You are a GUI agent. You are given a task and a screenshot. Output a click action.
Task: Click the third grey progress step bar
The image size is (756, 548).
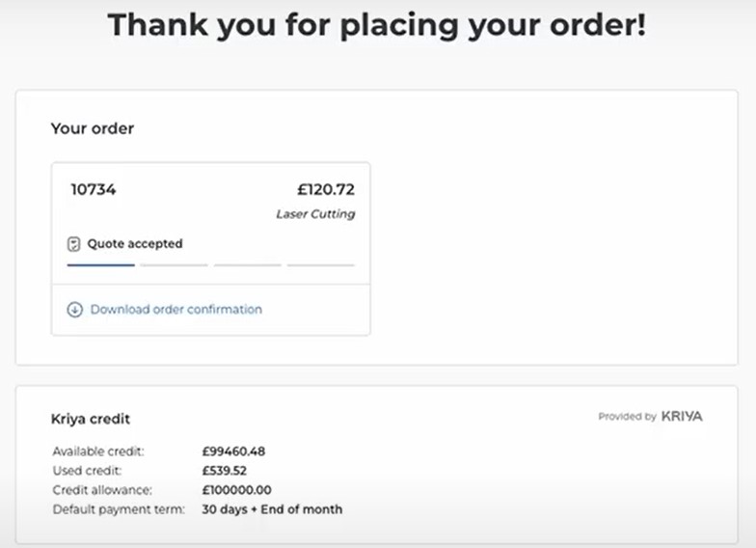[247, 264]
